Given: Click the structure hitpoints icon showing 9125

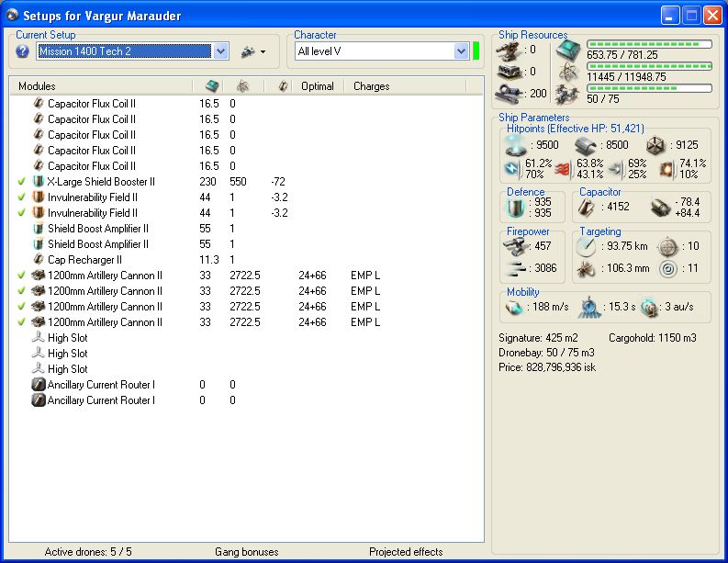Looking at the screenshot, I should point(655,145).
